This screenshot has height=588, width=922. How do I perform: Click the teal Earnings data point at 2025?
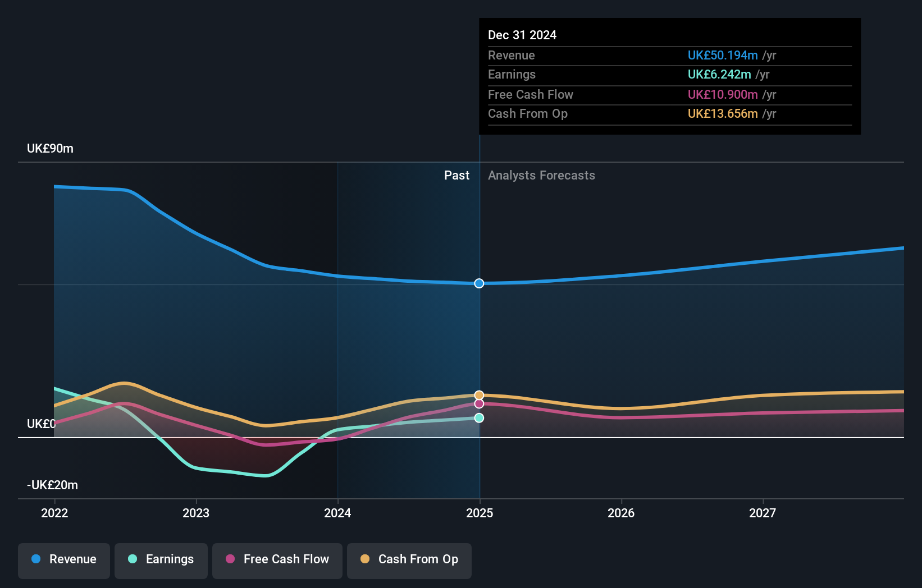(x=479, y=418)
